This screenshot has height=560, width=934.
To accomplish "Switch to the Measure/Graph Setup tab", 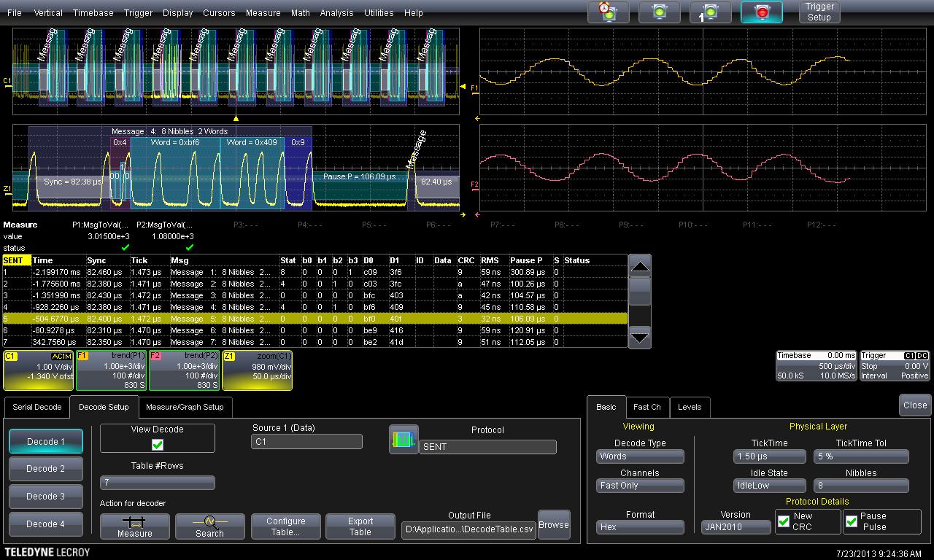I will (x=185, y=407).
